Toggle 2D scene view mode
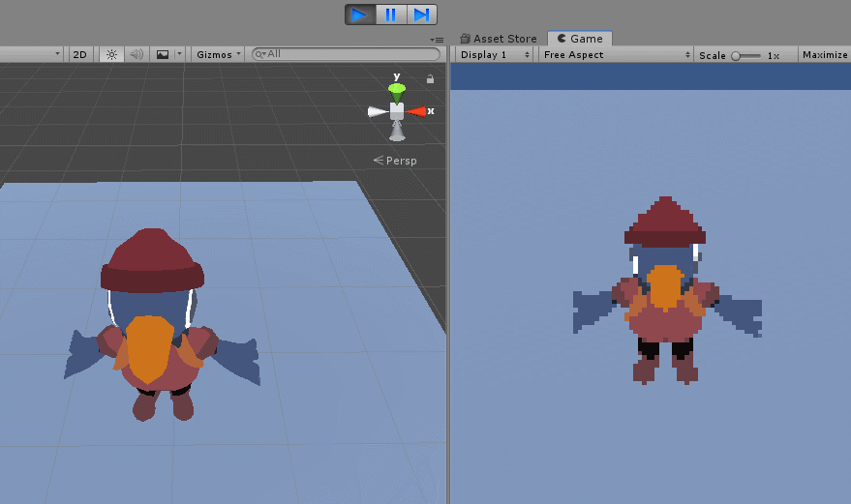The image size is (851, 504). [x=79, y=54]
